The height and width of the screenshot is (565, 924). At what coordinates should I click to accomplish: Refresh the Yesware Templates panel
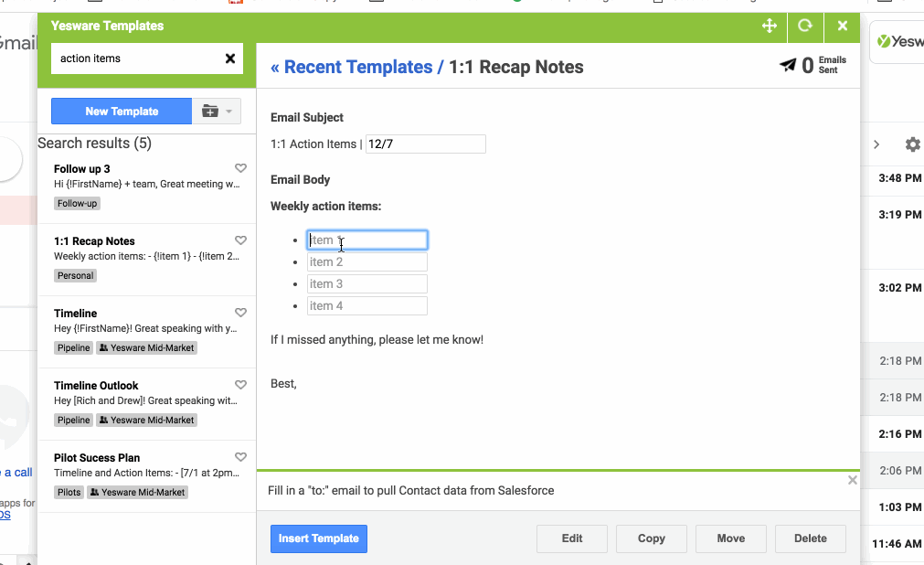[805, 27]
